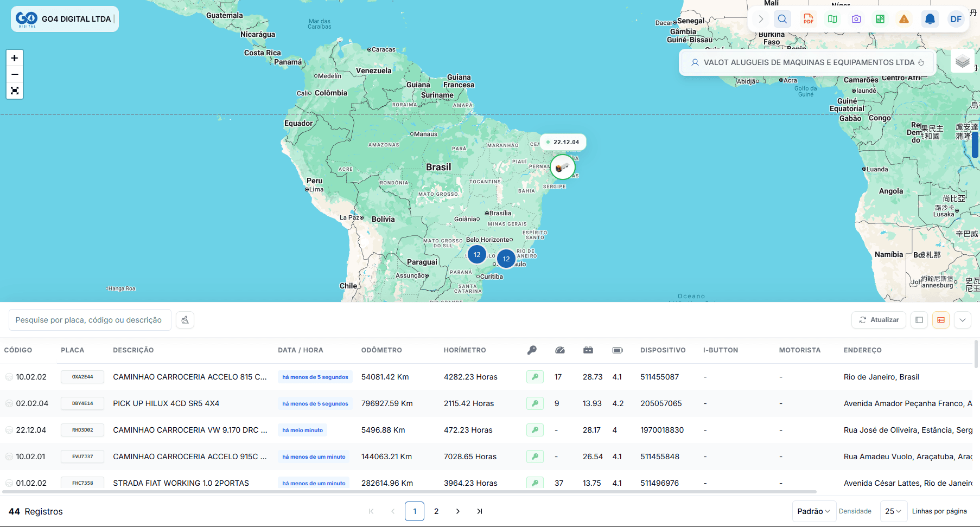This screenshot has width=980, height=527.
Task: Open the Padrão density dropdown
Action: point(814,511)
